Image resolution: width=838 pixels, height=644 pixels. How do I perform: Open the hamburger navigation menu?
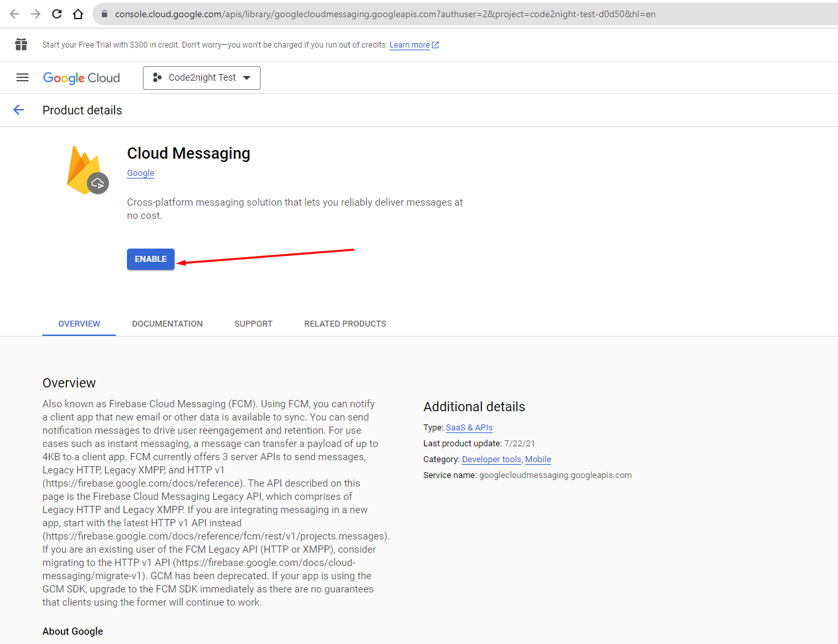(x=22, y=77)
